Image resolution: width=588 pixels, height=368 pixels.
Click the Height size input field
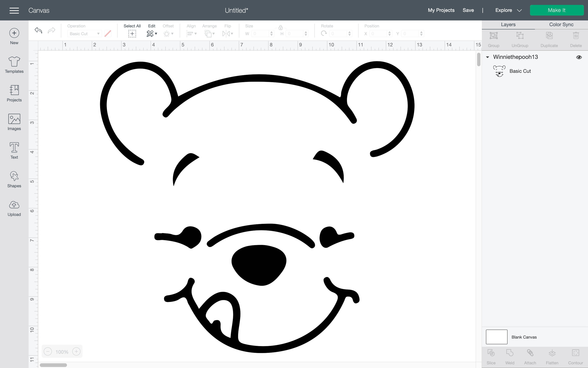pos(294,34)
